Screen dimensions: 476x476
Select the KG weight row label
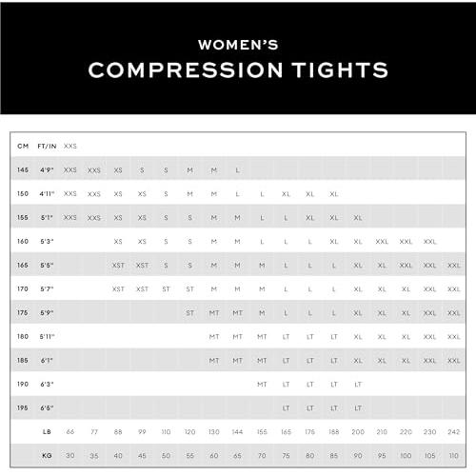coord(47,456)
